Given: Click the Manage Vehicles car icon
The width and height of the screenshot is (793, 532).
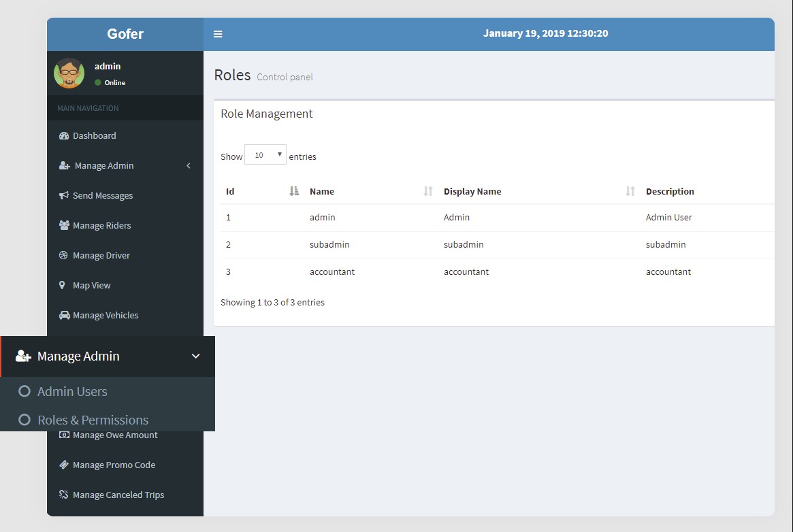Looking at the screenshot, I should click(x=64, y=315).
